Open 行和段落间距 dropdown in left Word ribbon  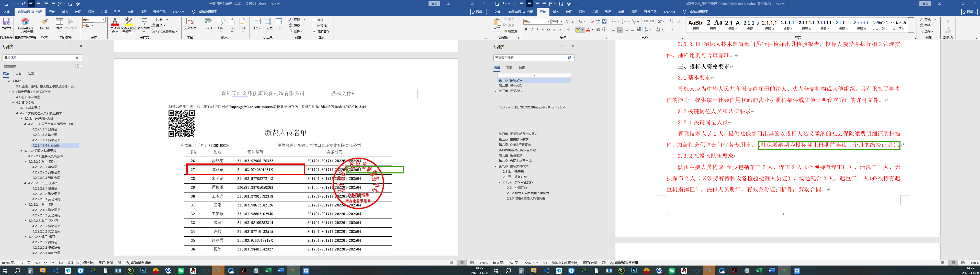tap(176, 31)
